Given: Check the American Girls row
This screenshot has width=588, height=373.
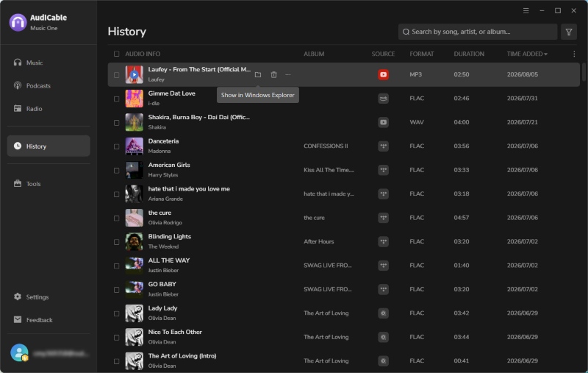Looking at the screenshot, I should click(x=117, y=171).
